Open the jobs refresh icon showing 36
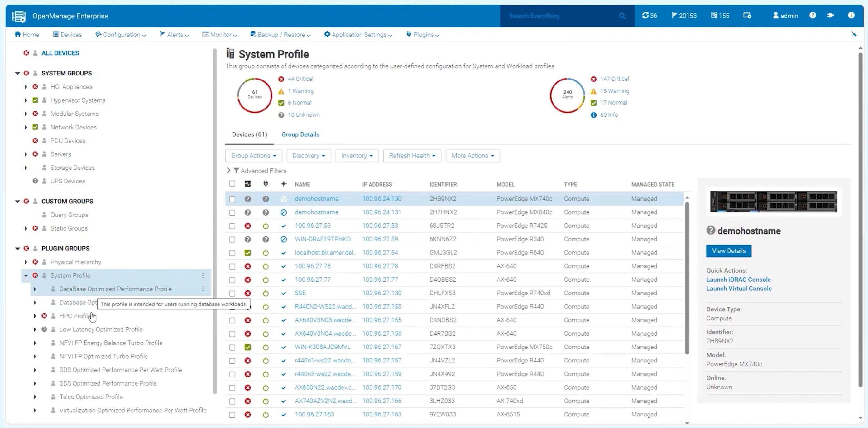Screen dimensions: 868x428 pos(649,16)
